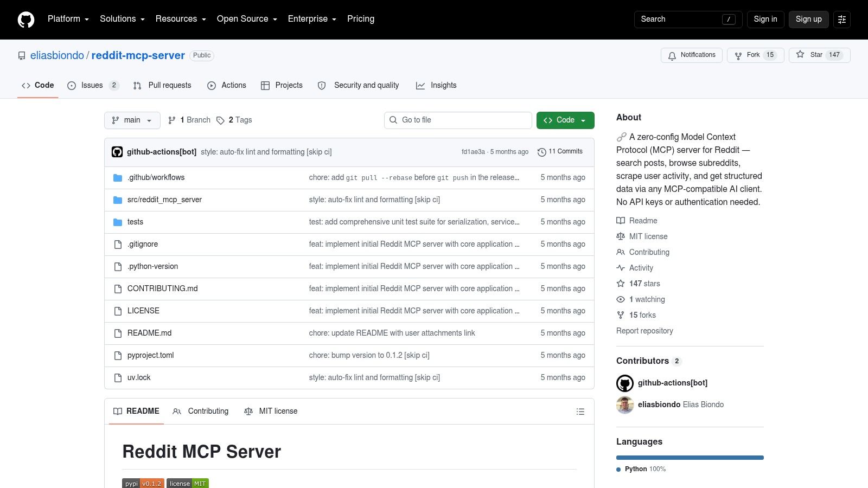Click the branch icon beside 1 Branch
Image resolution: width=868 pixels, height=488 pixels.
(172, 120)
